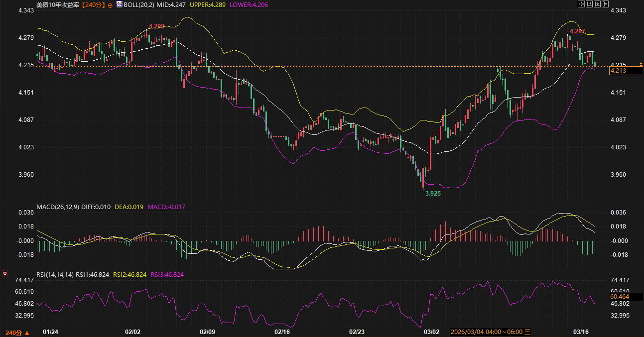Click the chart playback icon at top right
Screen dimensions: 644x337
[x=597, y=4]
